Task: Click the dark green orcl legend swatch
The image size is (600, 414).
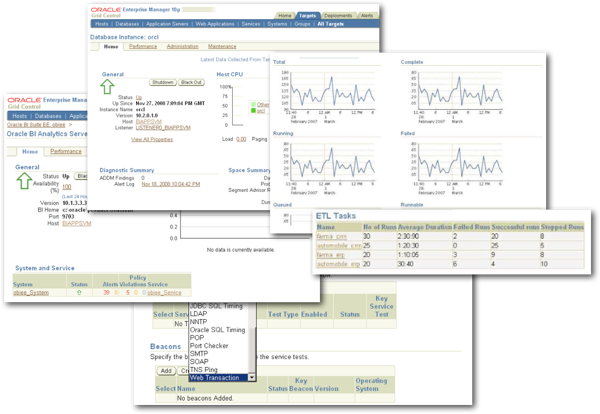Action: coord(253,111)
